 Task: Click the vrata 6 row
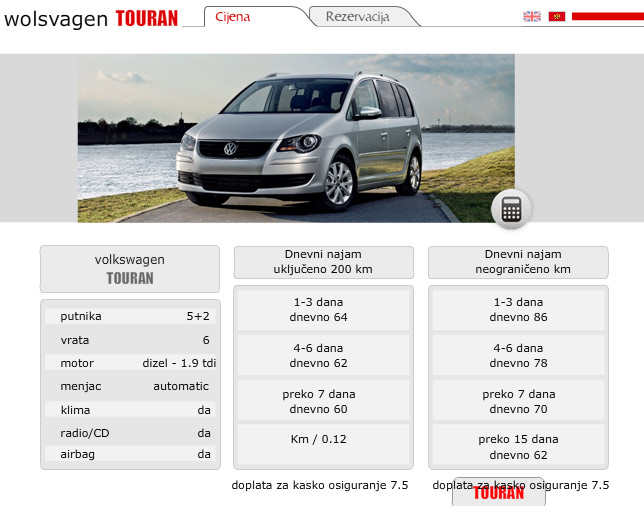(131, 340)
